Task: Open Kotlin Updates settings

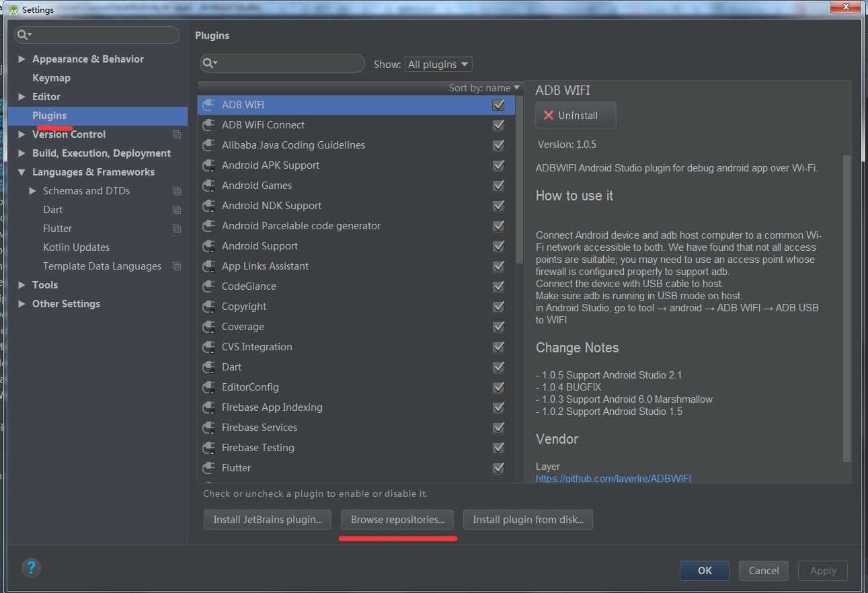Action: point(76,247)
